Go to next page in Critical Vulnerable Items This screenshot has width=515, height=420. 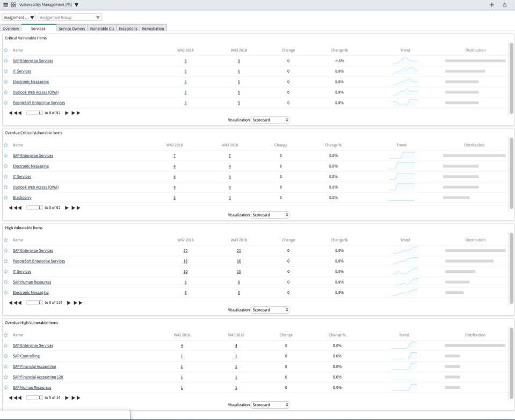click(67, 113)
